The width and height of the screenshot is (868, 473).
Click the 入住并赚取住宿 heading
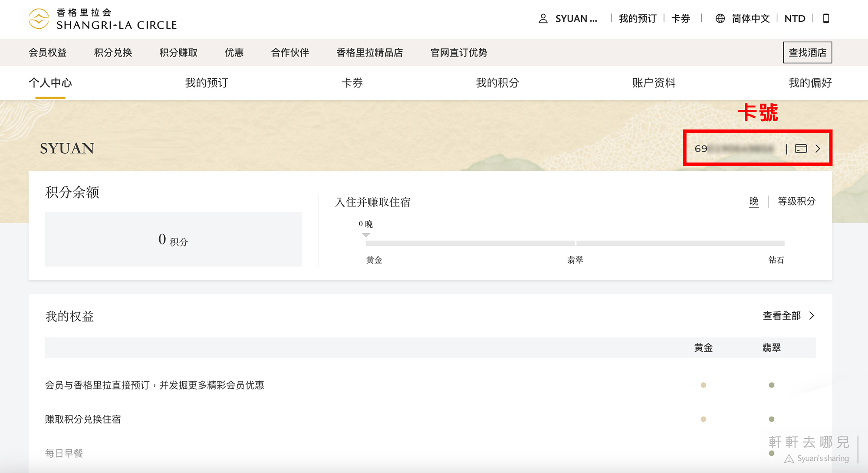pyautogui.click(x=373, y=202)
